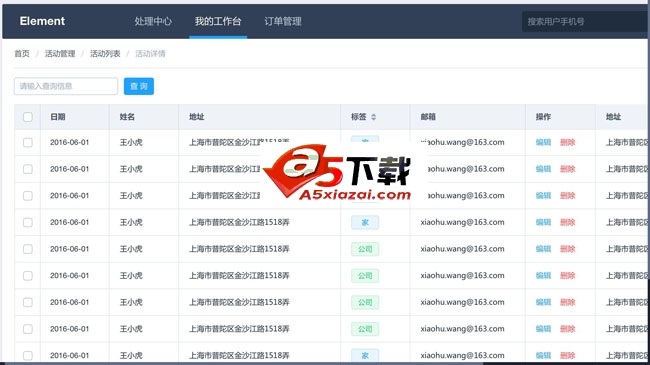Click 删除 in the eighth data row
The height and width of the screenshot is (365, 650).
point(568,329)
